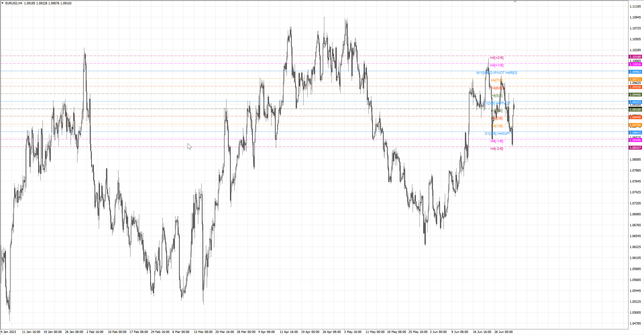Image resolution: width=644 pixels, height=335 pixels.
Task: Open the triangle menu beside EURUSD,H4
Action: pyautogui.click(x=3, y=3)
